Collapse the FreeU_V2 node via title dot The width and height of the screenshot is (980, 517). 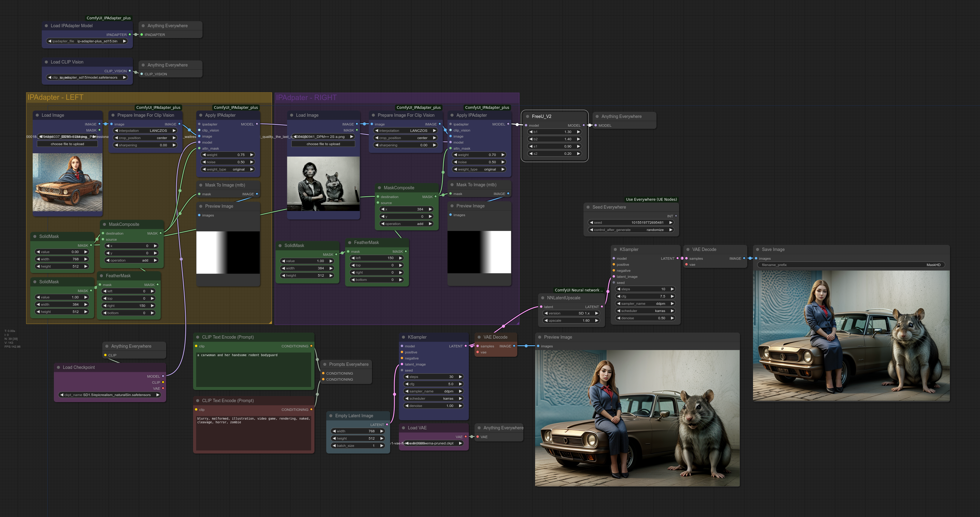coord(527,116)
